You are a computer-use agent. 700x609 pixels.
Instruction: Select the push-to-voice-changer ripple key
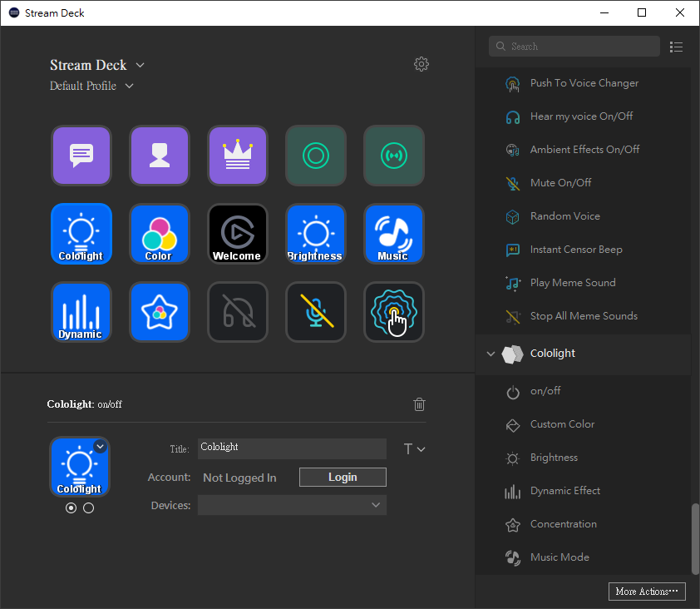394,312
